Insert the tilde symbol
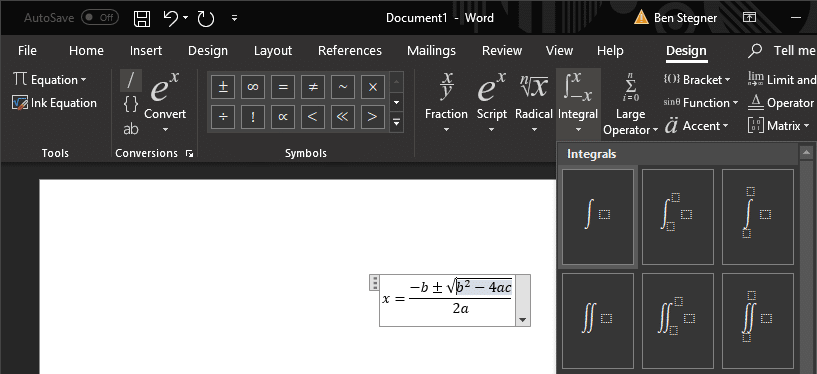817x374 pixels. point(343,87)
